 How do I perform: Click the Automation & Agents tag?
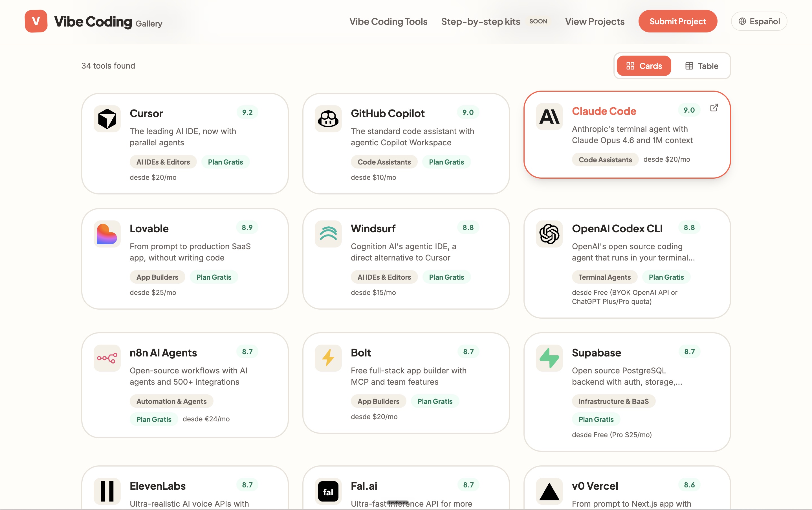coord(171,401)
